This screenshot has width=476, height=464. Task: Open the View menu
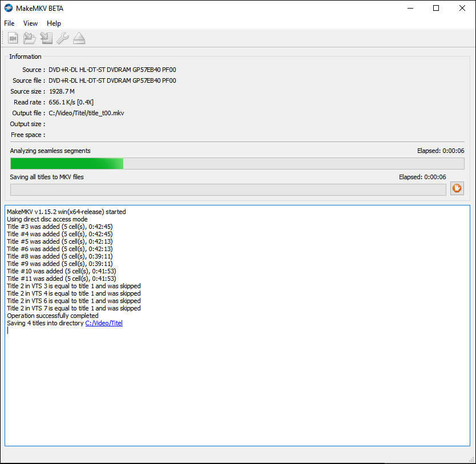(30, 23)
